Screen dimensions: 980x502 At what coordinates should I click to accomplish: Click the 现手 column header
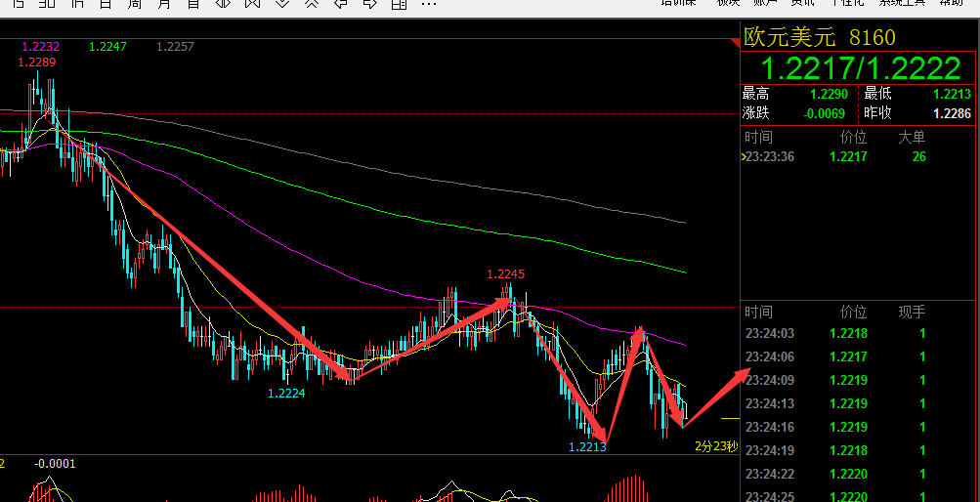912,312
